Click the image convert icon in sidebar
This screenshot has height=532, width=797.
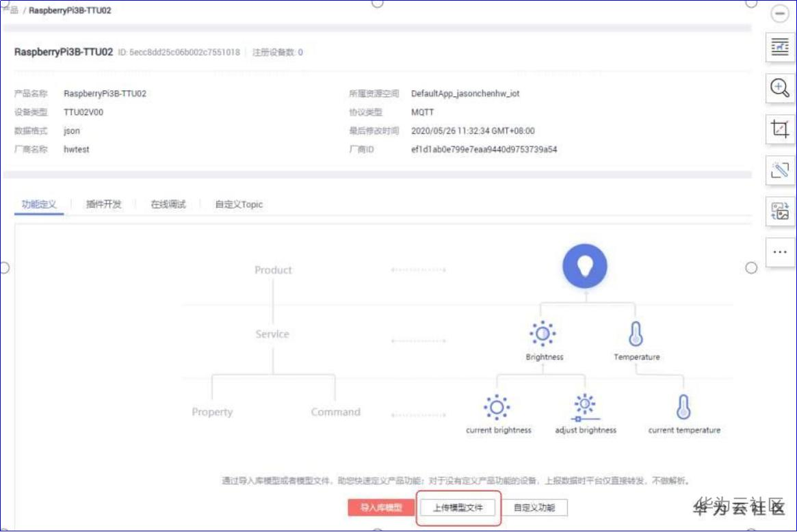(780, 211)
